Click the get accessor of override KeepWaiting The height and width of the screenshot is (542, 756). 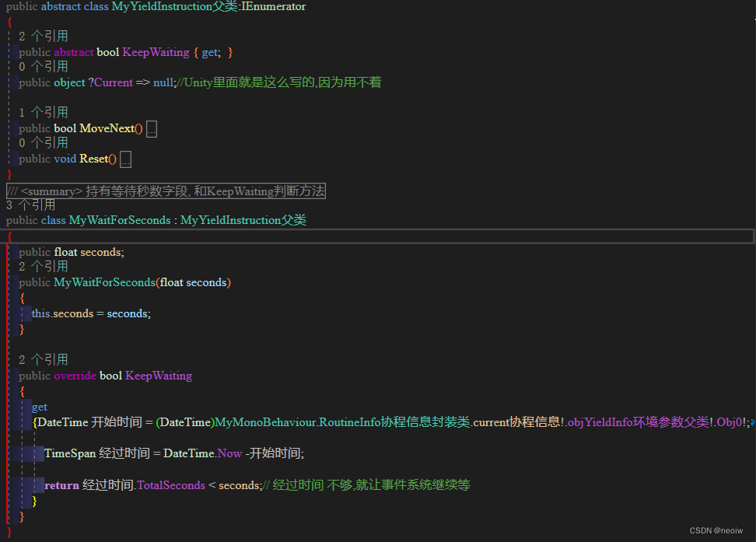tap(39, 407)
